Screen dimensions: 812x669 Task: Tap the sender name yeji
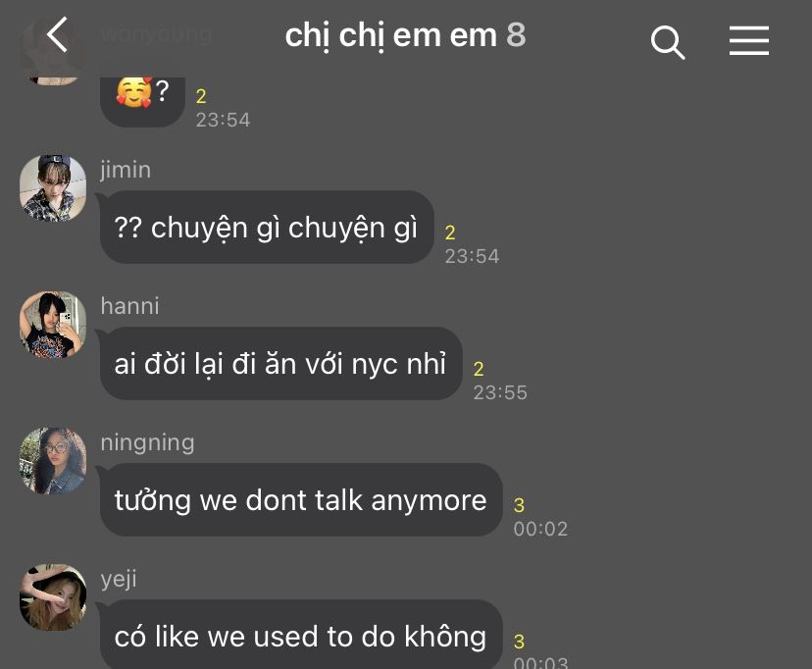[119, 579]
